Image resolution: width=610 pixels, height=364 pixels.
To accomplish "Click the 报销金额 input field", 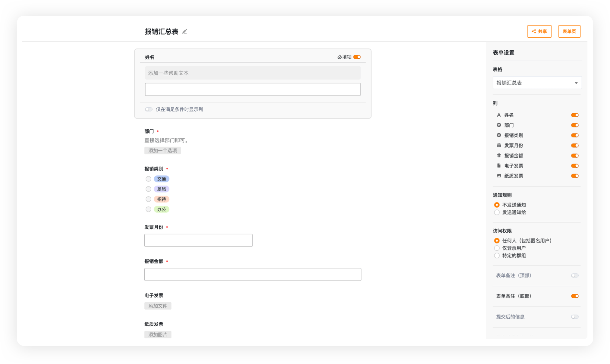I will tap(253, 275).
